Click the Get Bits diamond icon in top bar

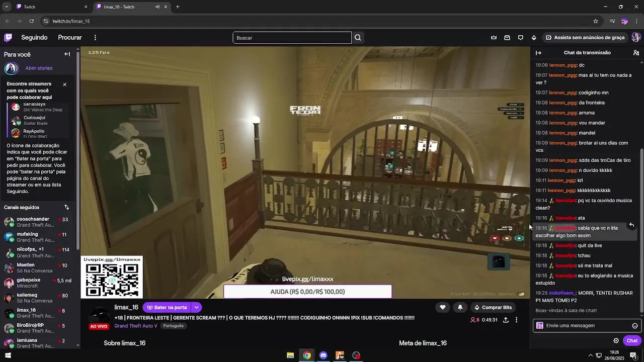[x=534, y=38]
